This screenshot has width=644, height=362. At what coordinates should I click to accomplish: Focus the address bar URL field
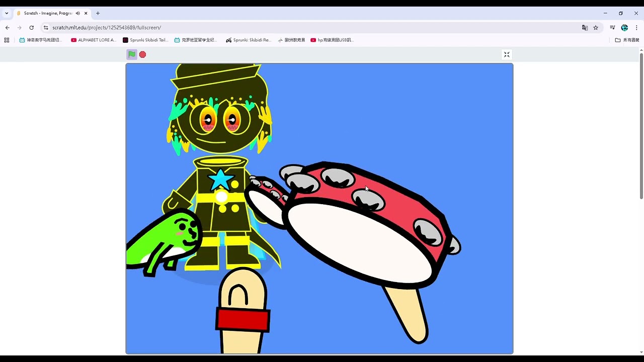coord(312,28)
